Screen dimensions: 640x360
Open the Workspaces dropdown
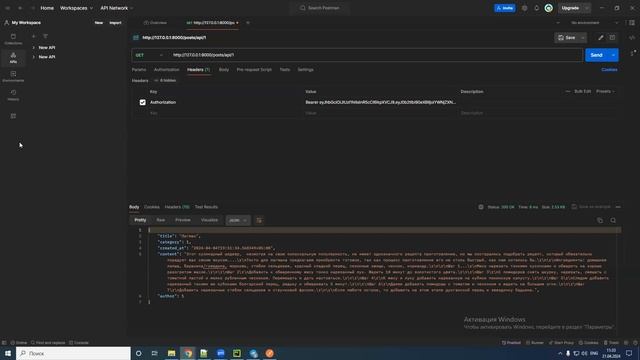pos(76,8)
